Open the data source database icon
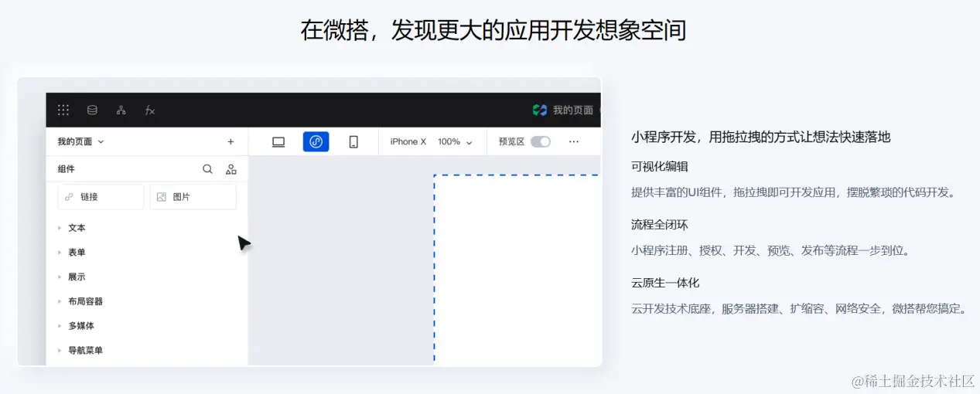This screenshot has width=980, height=394. [x=92, y=110]
